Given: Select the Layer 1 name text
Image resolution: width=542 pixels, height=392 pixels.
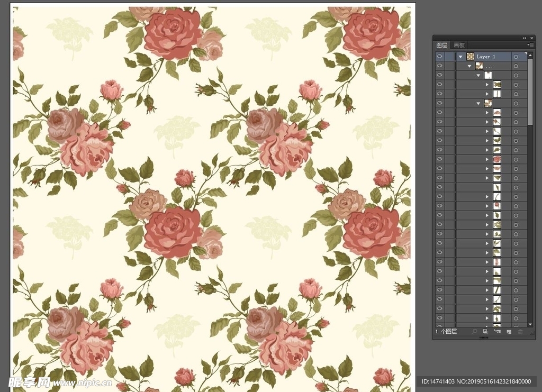Looking at the screenshot, I should [486, 57].
